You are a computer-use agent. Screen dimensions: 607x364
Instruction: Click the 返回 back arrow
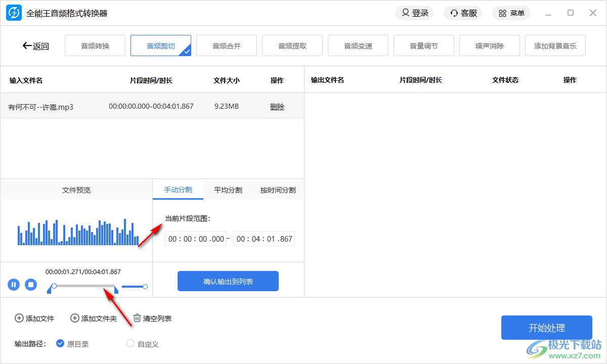point(27,45)
